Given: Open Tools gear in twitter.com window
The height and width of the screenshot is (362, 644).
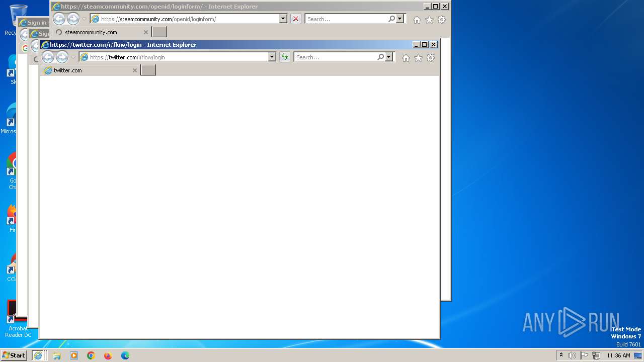Looking at the screenshot, I should point(431,58).
